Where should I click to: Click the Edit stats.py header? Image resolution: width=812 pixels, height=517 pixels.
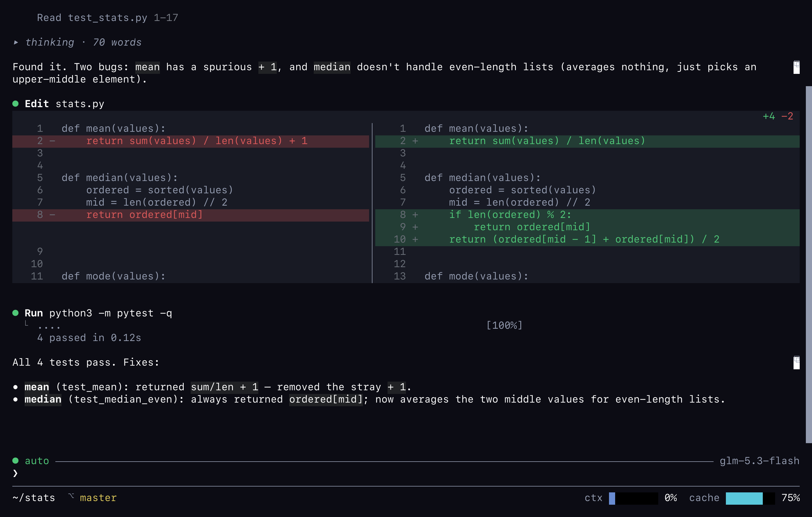(x=64, y=104)
